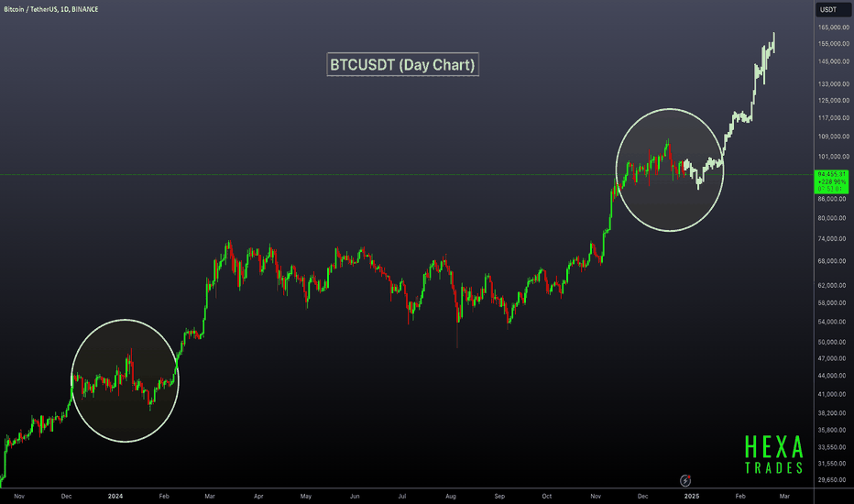This screenshot has height=504, width=854.
Task: Click the 80,000.00 price axis label
Action: pyautogui.click(x=833, y=218)
